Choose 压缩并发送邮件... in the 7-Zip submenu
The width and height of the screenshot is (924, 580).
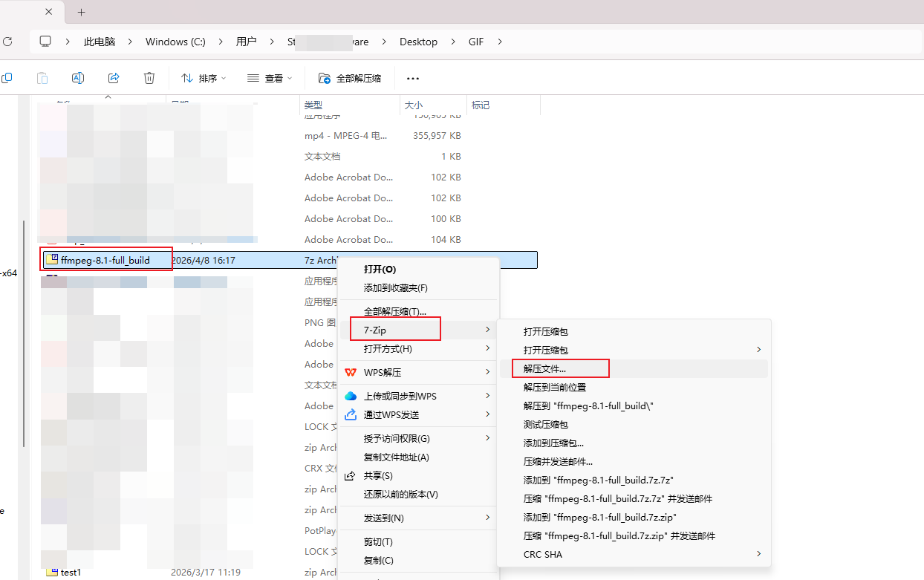pyautogui.click(x=634, y=461)
